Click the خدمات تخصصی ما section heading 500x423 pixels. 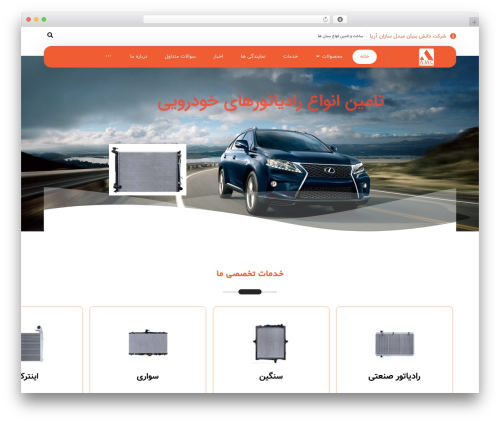click(250, 273)
